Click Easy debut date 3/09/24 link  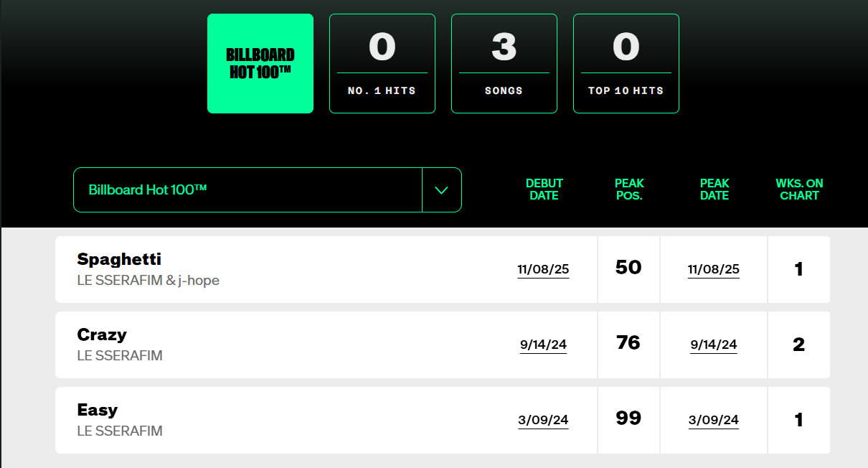[x=543, y=420]
